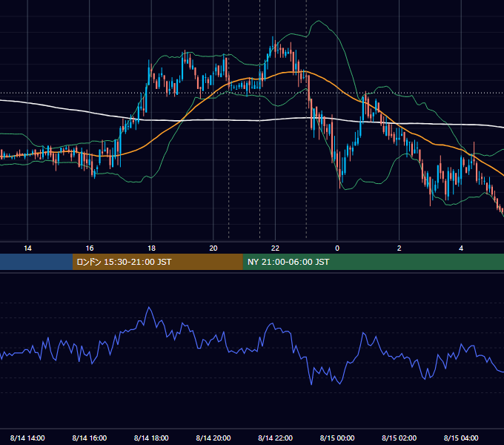Click the 8/14 14:00 date label

27,438
